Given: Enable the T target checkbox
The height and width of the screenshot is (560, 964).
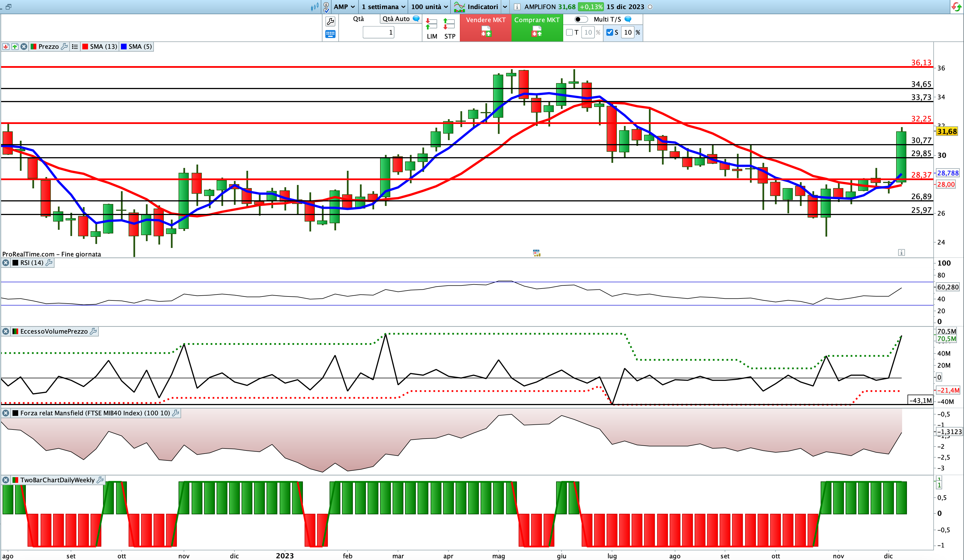Looking at the screenshot, I should [x=569, y=33].
